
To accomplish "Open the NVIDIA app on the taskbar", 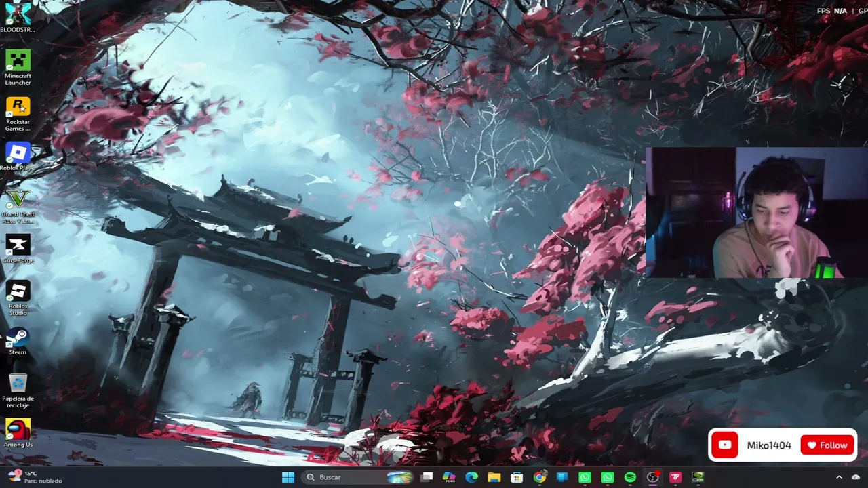I will [x=698, y=477].
